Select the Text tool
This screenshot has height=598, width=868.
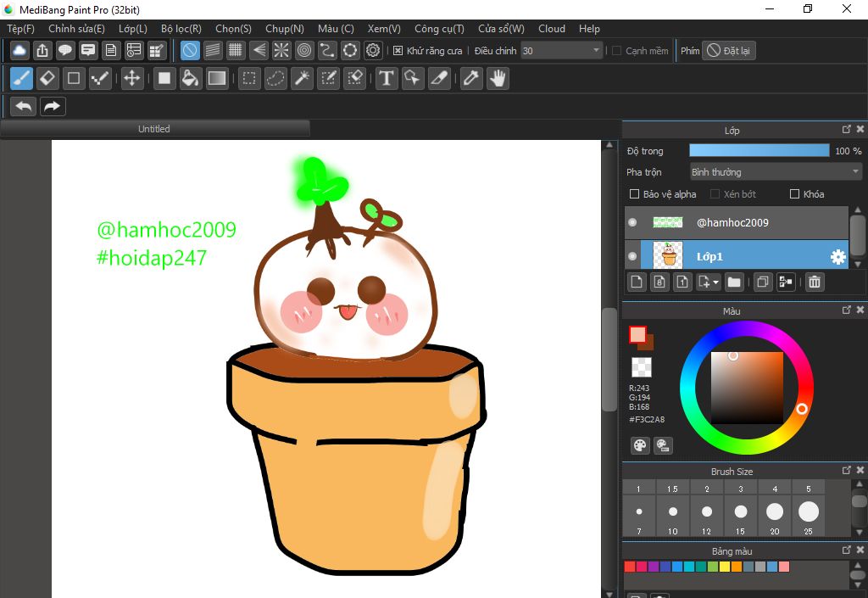coord(387,78)
